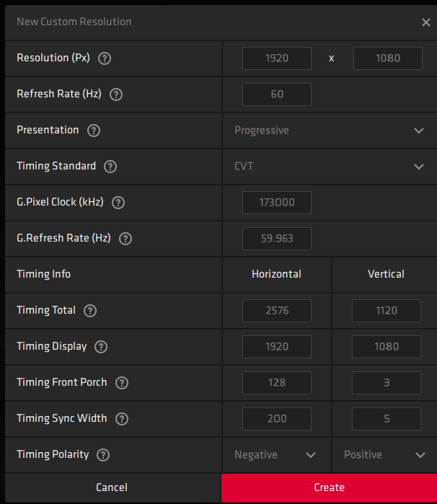Select the resolution width field showing 1920
The width and height of the screenshot is (437, 504).
(277, 58)
